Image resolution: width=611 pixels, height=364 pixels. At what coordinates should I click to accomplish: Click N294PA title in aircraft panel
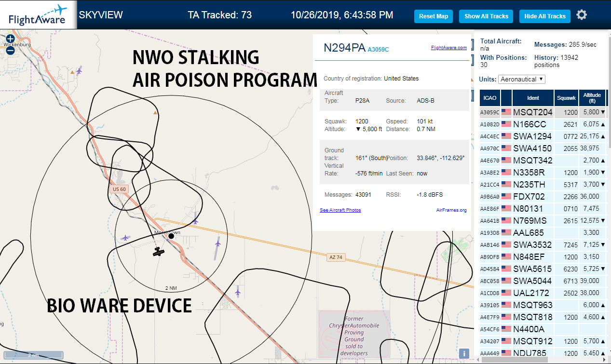344,47
